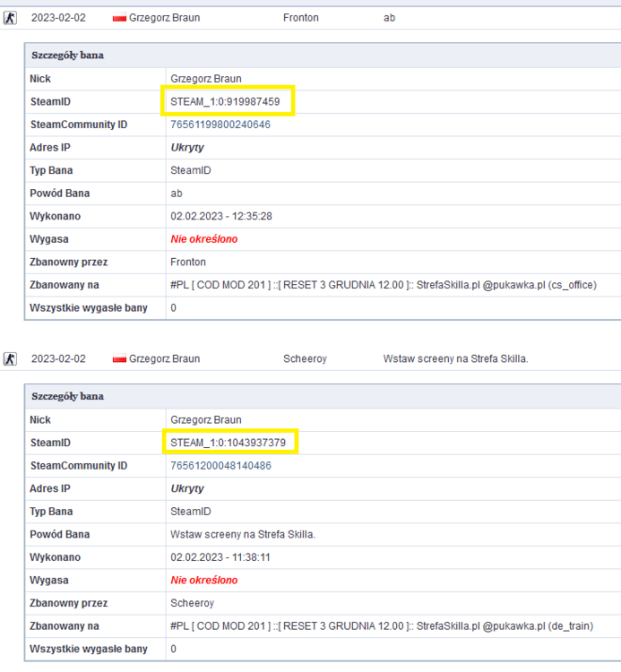The image size is (621, 672).
Task: Click Counter-Strike icon beside Scheeroy ban row
Action: (x=10, y=358)
